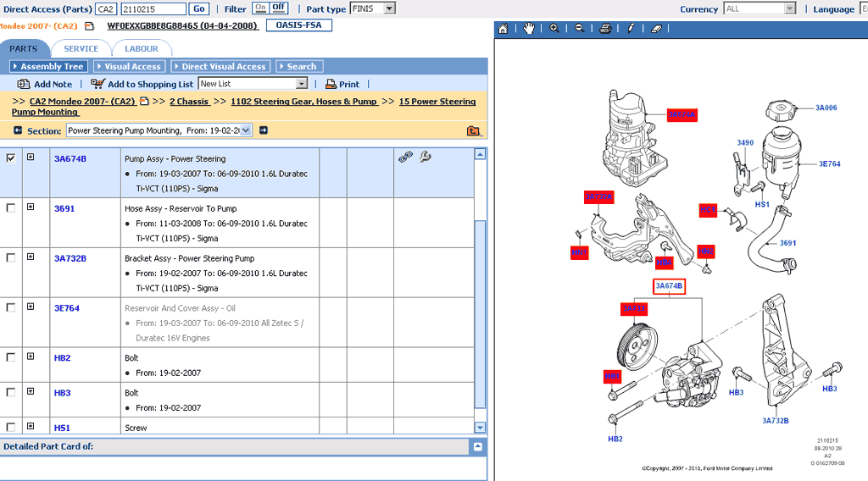Switch to the LABOUR tab

coord(142,48)
